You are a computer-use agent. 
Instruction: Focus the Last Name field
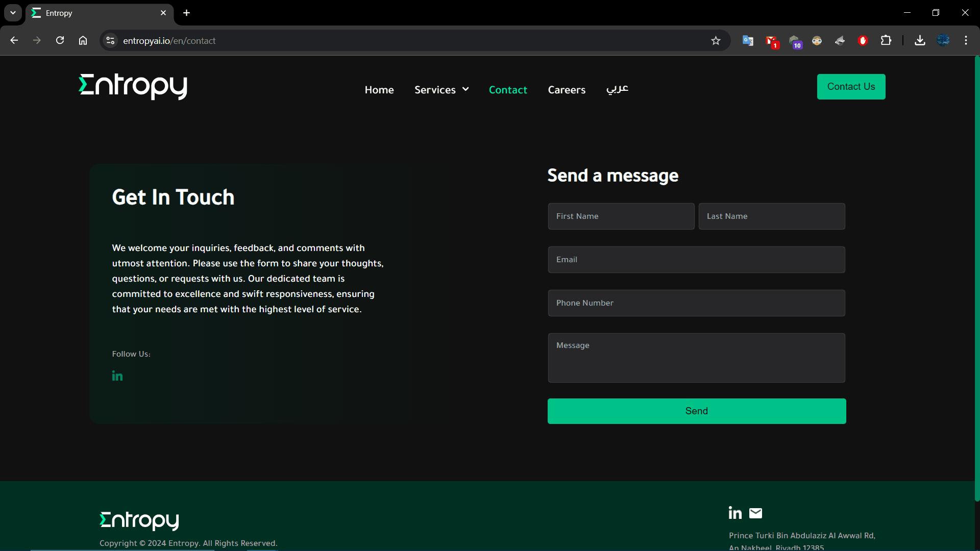(772, 216)
